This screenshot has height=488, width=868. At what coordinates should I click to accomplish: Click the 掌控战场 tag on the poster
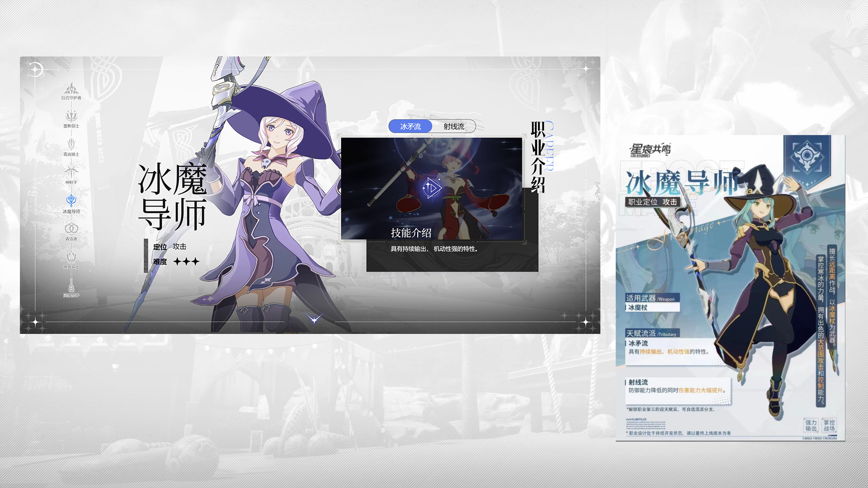(x=829, y=425)
